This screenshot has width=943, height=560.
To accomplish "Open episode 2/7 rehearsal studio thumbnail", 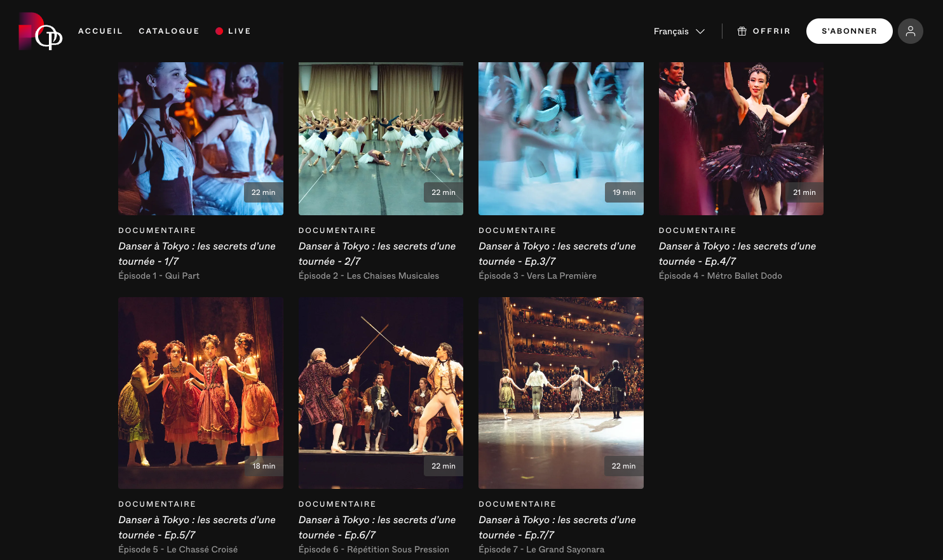I will pyautogui.click(x=381, y=138).
